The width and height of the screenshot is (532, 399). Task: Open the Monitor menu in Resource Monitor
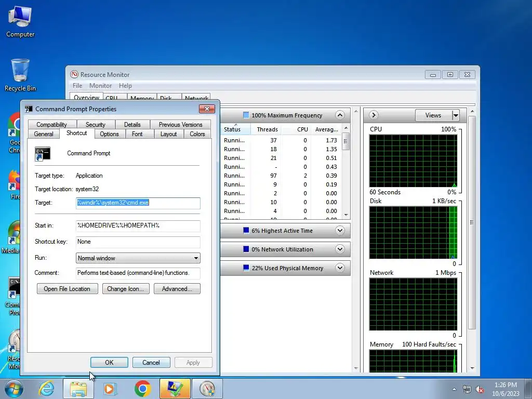pos(100,86)
